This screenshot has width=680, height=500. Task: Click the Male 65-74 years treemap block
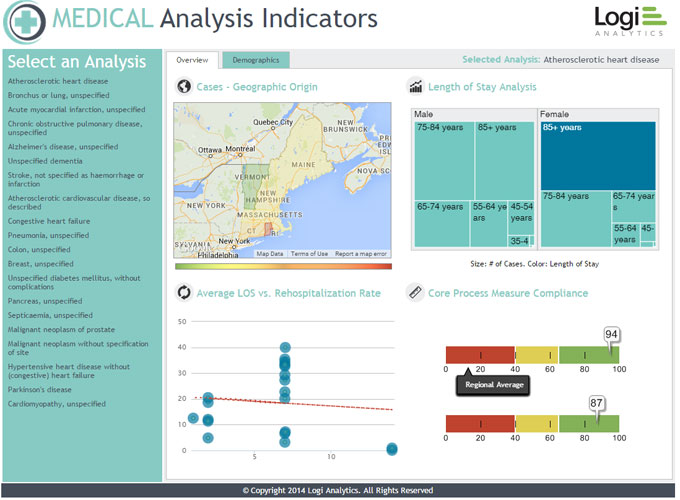tap(441, 224)
